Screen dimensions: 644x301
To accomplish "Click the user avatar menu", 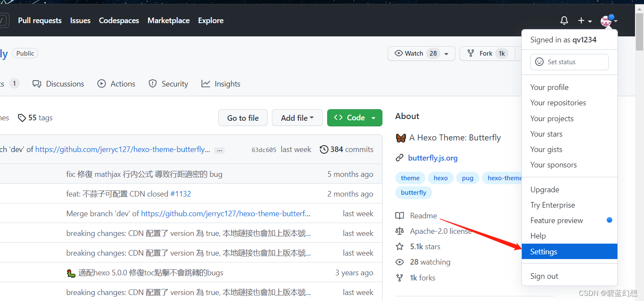I will point(609,21).
